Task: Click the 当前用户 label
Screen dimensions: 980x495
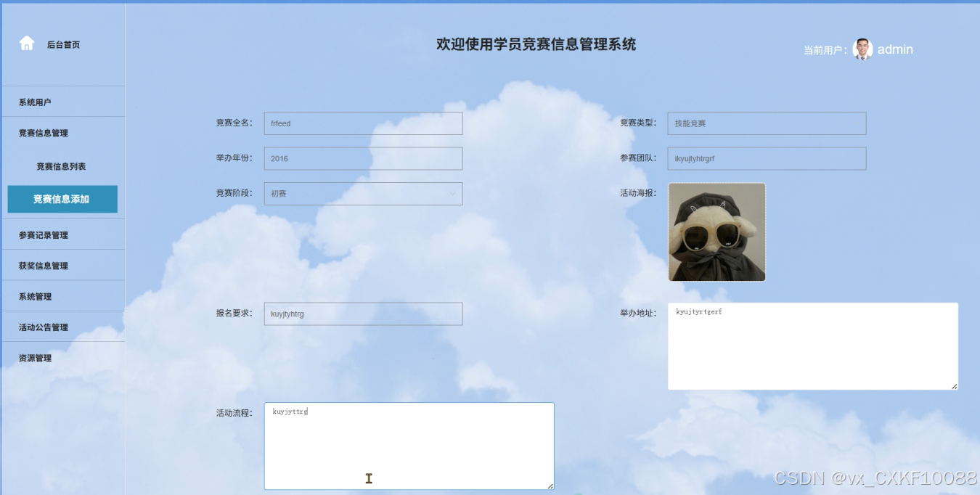Action: click(x=825, y=50)
